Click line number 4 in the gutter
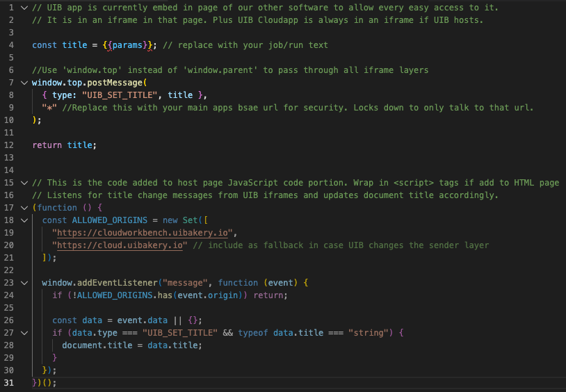This screenshot has width=566, height=392. coord(11,45)
